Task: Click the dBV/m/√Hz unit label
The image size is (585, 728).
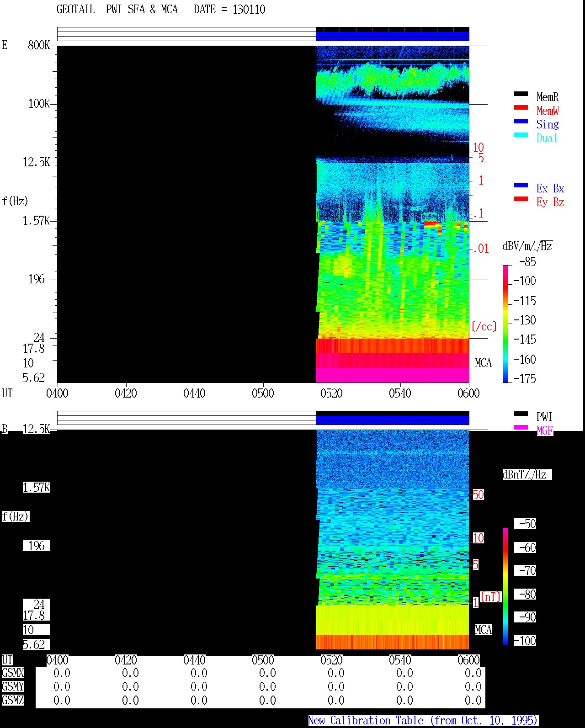Action: [x=527, y=246]
